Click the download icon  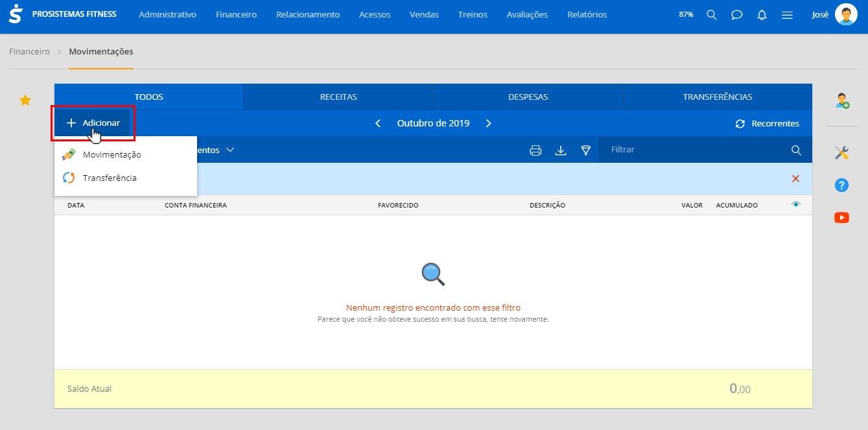[x=561, y=150]
